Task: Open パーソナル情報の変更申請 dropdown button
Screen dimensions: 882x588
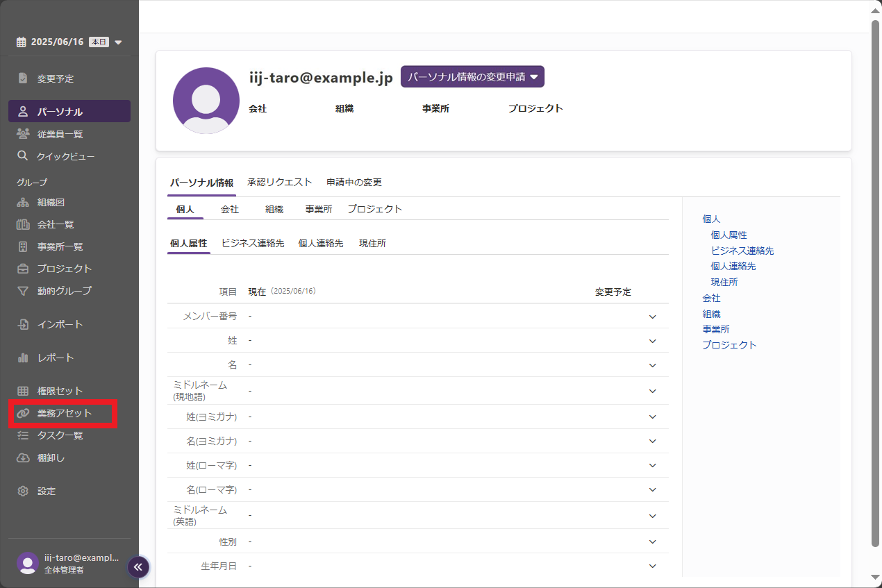Action: 472,77
